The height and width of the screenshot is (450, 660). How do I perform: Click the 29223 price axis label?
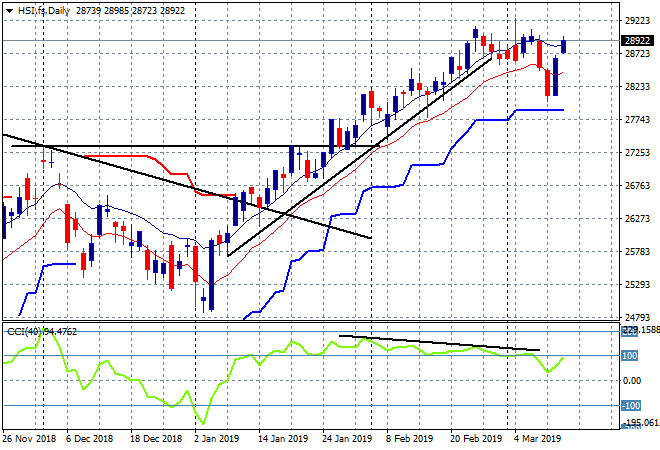tap(637, 21)
